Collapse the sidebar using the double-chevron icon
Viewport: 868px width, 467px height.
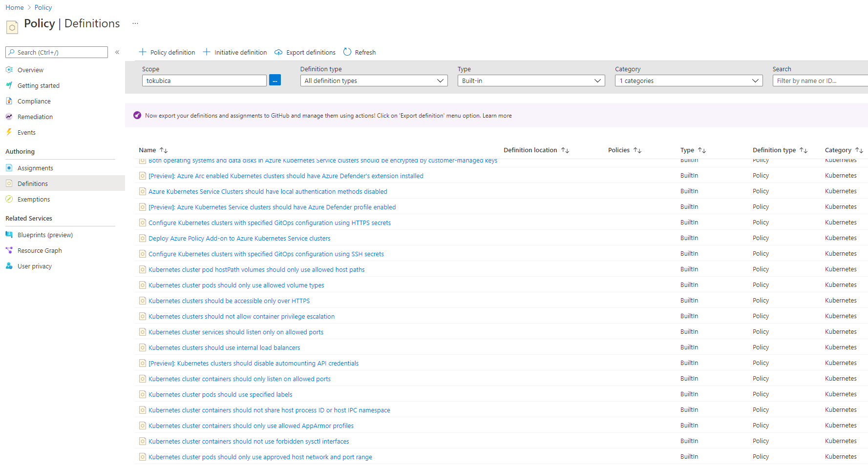117,52
